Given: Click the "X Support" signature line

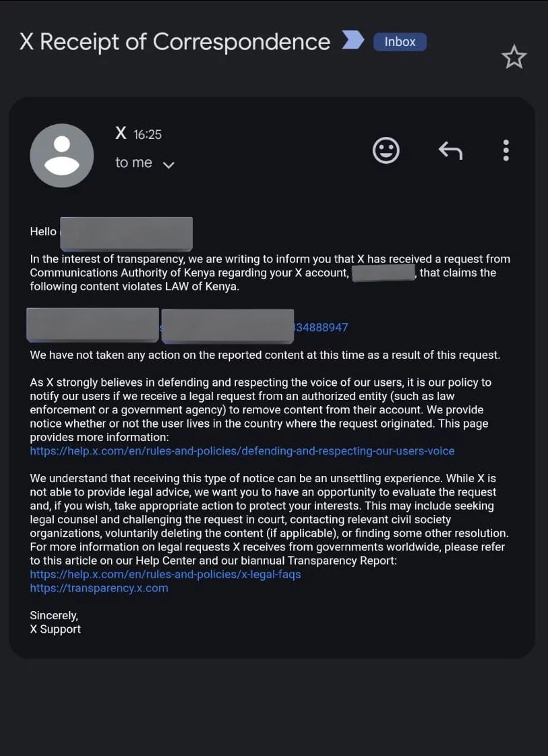Looking at the screenshot, I should point(55,629).
